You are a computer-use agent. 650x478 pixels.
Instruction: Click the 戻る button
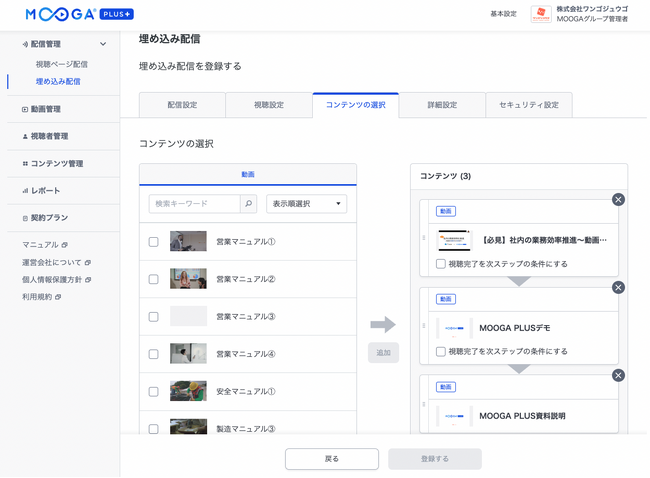(332, 459)
